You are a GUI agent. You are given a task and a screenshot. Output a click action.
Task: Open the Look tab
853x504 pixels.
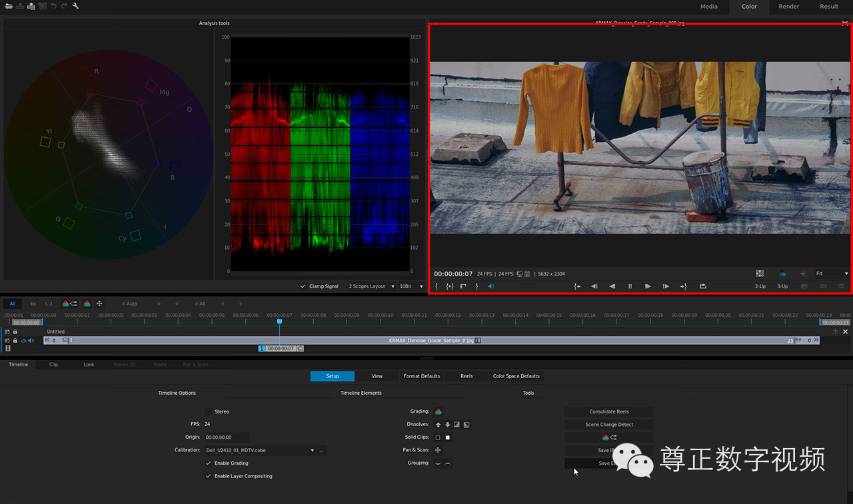(x=89, y=365)
